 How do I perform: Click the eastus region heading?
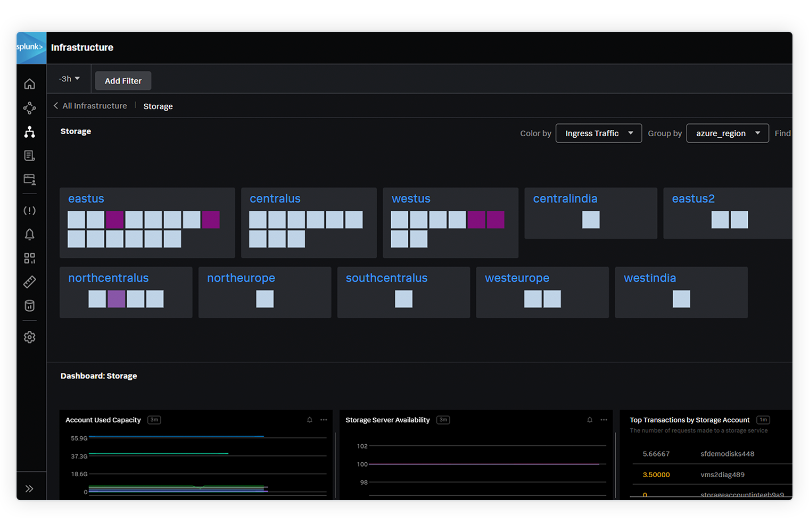86,198
